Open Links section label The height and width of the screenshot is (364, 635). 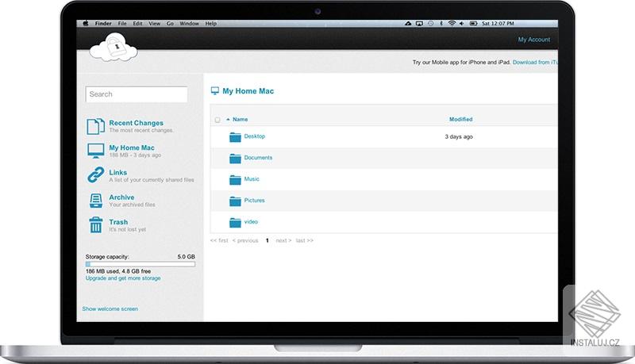[x=117, y=172]
